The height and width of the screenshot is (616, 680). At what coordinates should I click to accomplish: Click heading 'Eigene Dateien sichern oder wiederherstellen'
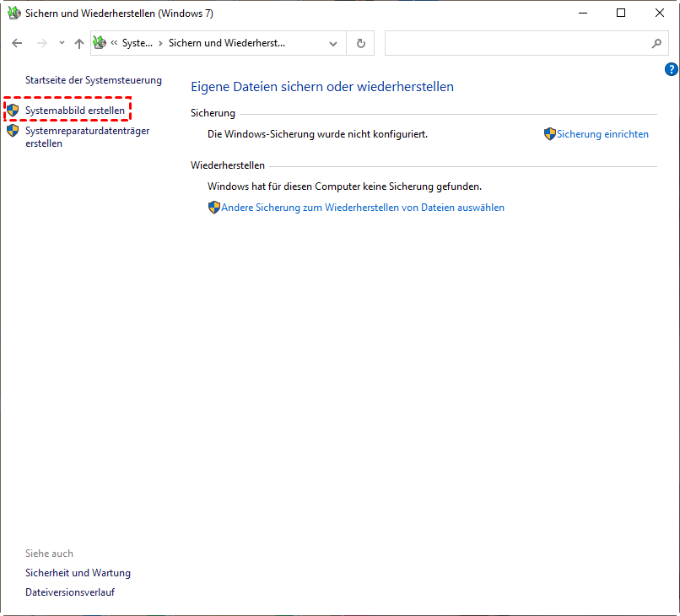point(322,87)
